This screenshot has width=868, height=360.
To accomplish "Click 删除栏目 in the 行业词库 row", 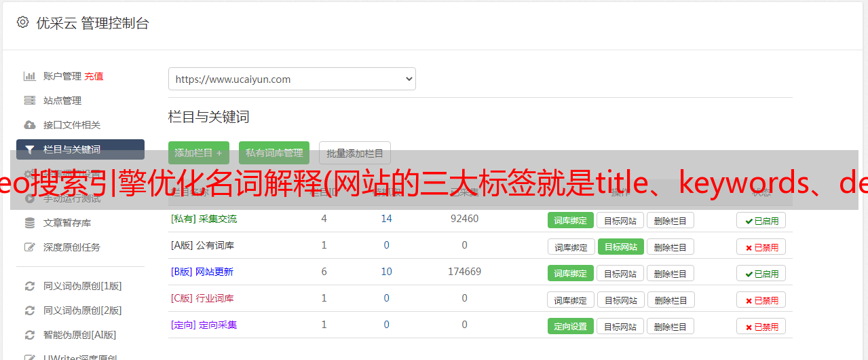I will [671, 300].
